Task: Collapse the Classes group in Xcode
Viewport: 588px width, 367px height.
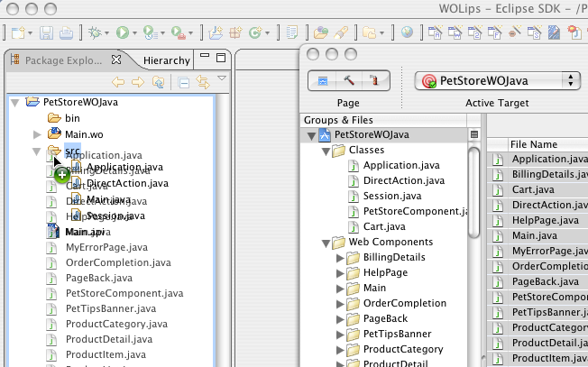Action: tap(326, 151)
